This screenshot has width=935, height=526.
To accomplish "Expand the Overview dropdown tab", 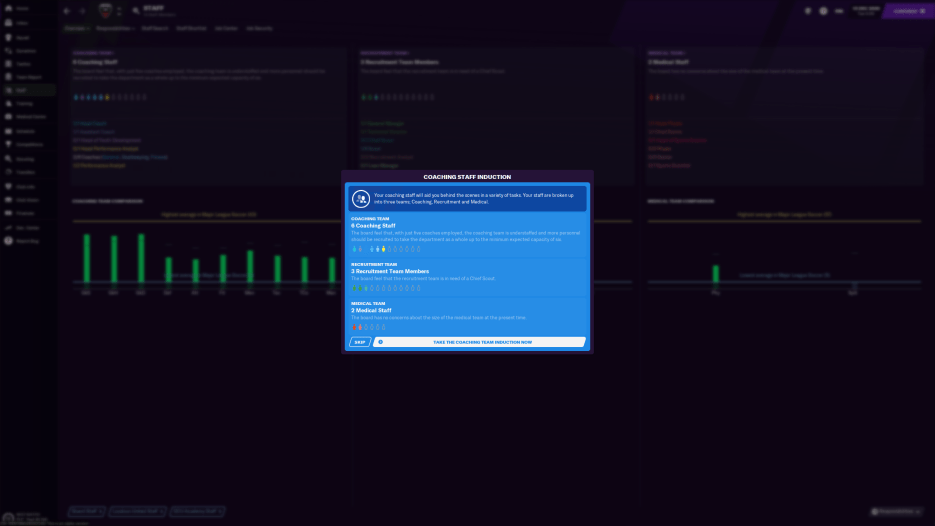I will (x=76, y=28).
